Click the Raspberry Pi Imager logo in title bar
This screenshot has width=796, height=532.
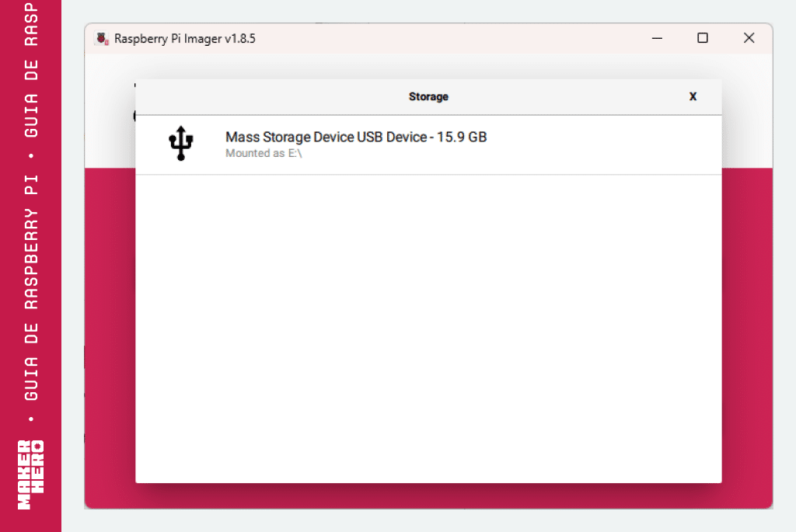click(102, 39)
